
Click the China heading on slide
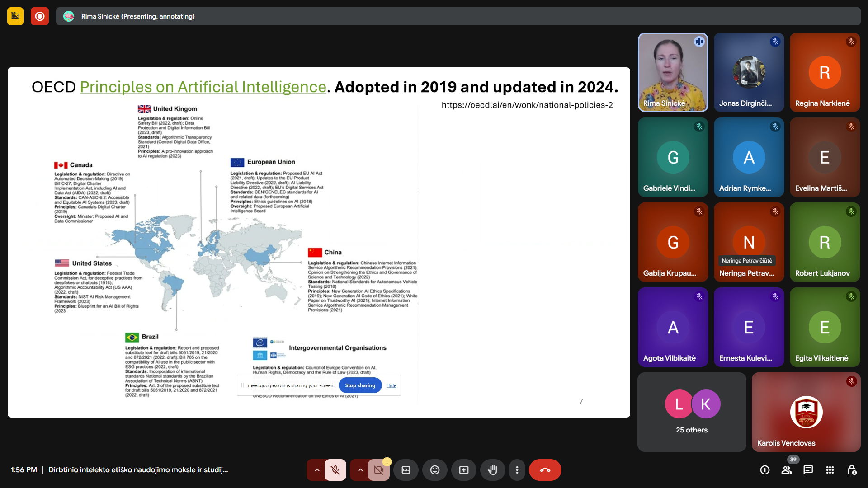click(333, 252)
